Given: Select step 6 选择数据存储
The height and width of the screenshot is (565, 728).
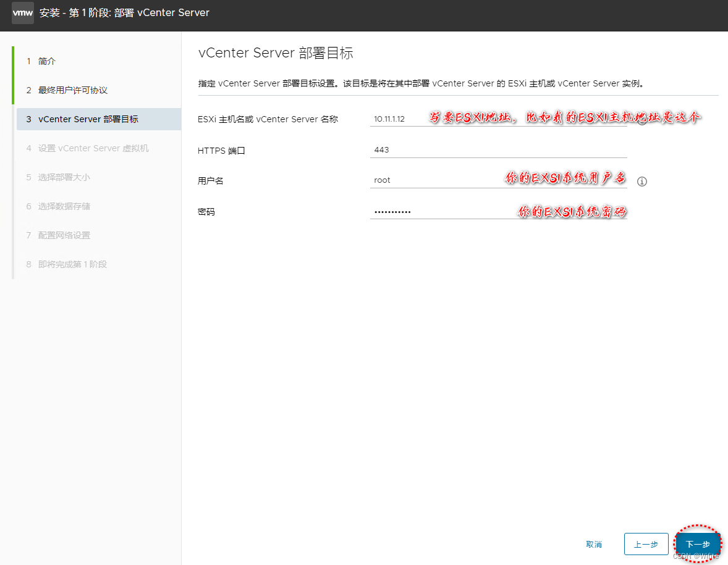Looking at the screenshot, I should (x=58, y=206).
